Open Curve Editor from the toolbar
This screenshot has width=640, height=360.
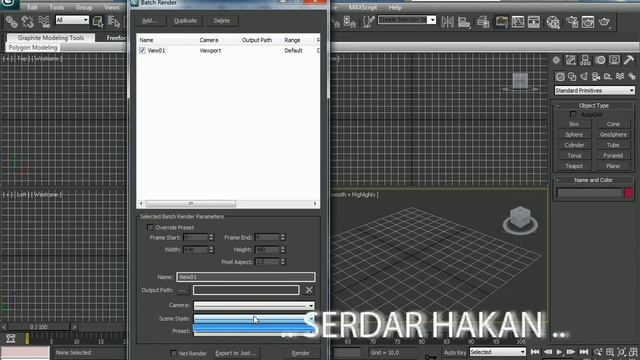point(518,22)
